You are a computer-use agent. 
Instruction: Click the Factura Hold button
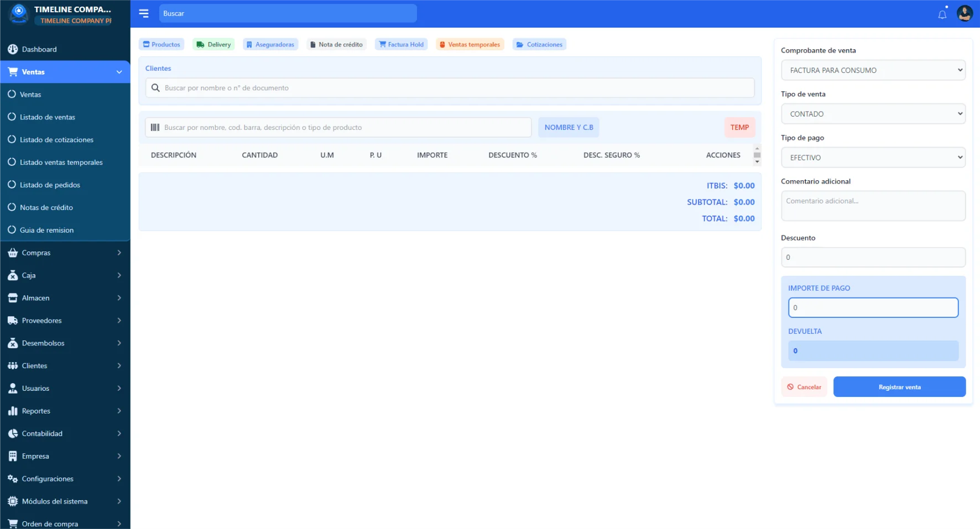[401, 44]
